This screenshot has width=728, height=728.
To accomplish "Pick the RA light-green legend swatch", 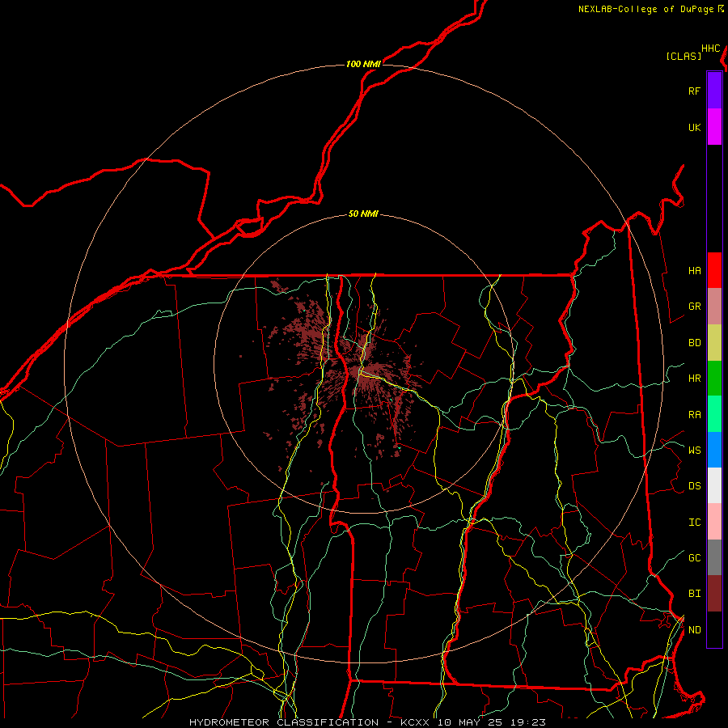I will (x=714, y=414).
